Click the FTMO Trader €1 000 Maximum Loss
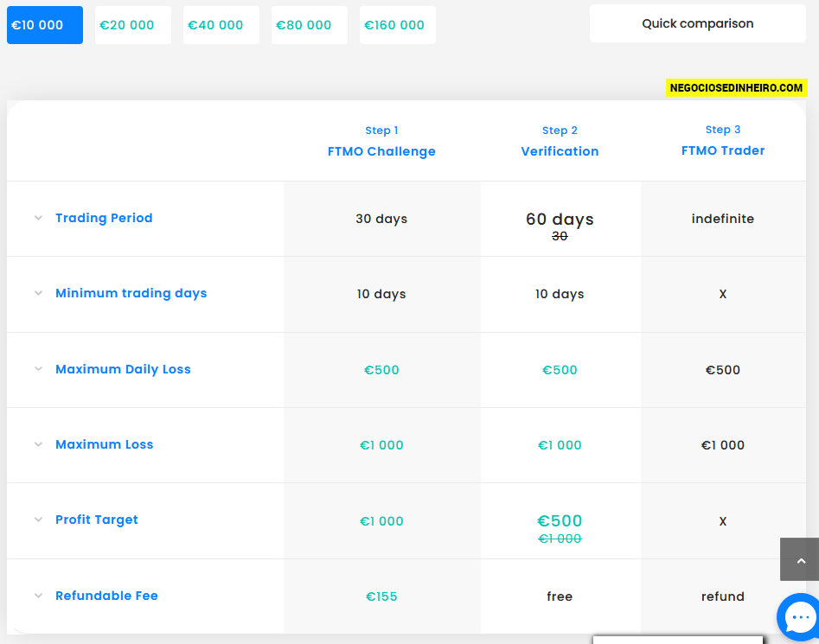 pyautogui.click(x=723, y=445)
